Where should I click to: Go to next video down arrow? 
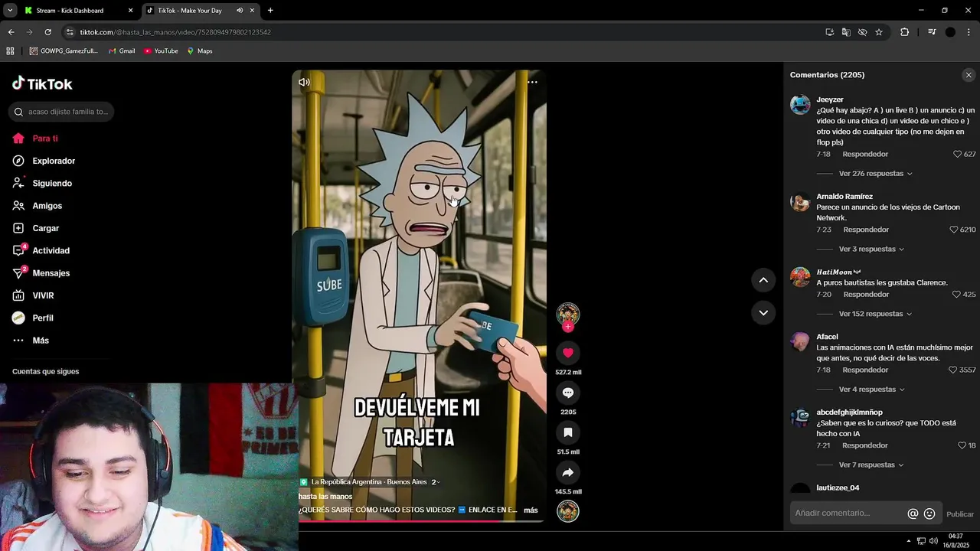763,312
